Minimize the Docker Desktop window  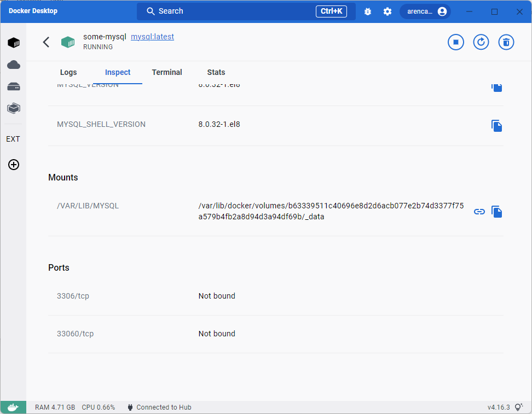[x=469, y=11]
